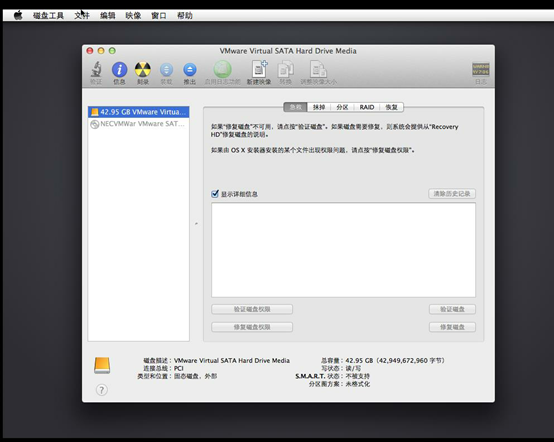Click the window title VMware Virtual SATA
Screen dimensions: 554x442
point(288,51)
